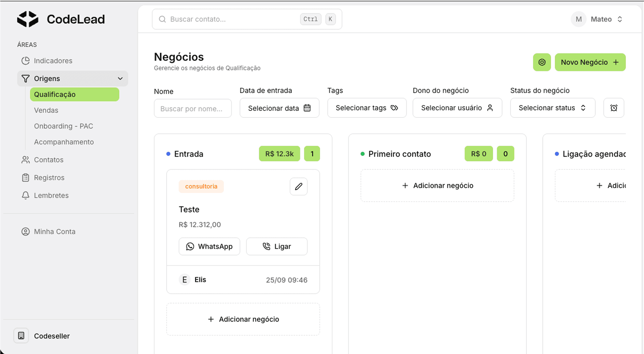Screen dimensions: 644x354
Task: Open the Selecionar status dropdown
Action: 552,108
